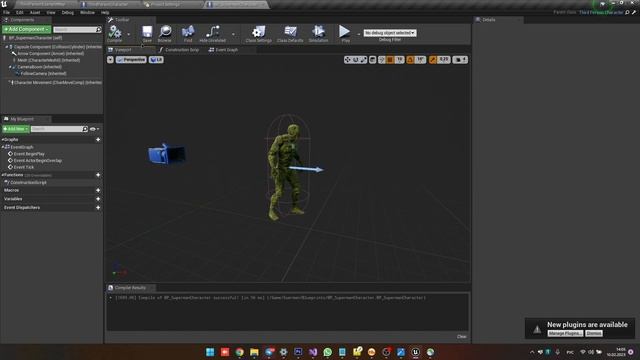This screenshot has width=640, height=360.
Task: Add new variable with plus icon
Action: pos(98,199)
